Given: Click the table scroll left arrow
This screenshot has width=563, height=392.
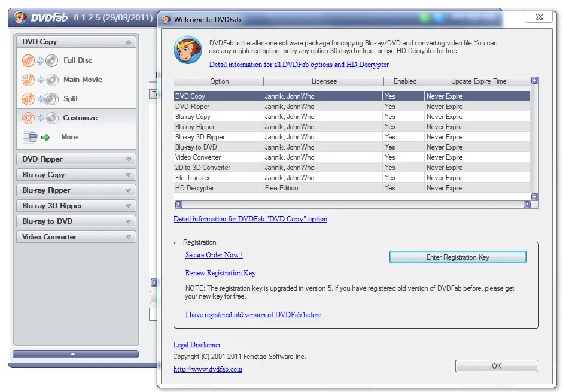Looking at the screenshot, I should click(178, 205).
